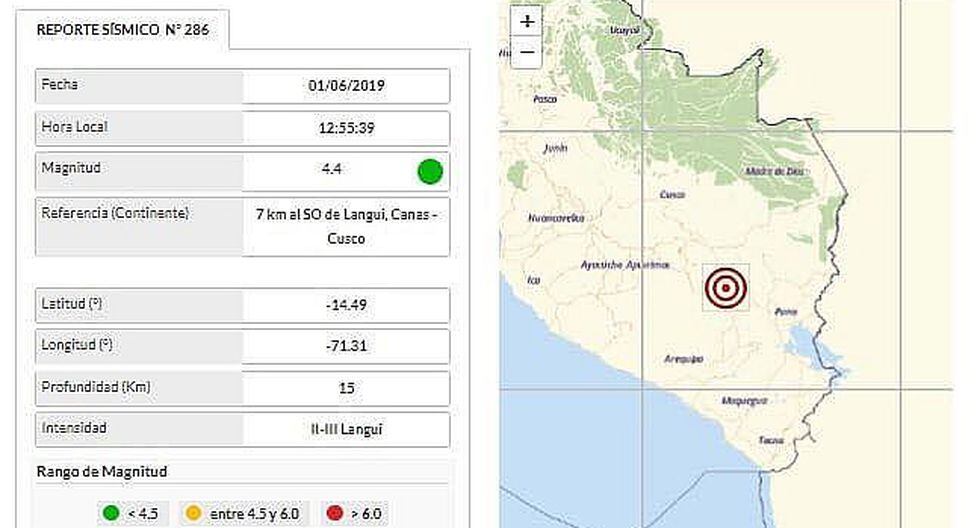980x528 pixels.
Task: Click the earthquake epicenter marker
Action: (725, 288)
